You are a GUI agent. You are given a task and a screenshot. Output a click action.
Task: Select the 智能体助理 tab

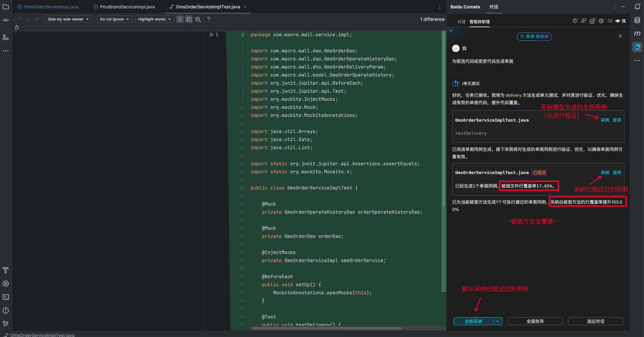480,22
